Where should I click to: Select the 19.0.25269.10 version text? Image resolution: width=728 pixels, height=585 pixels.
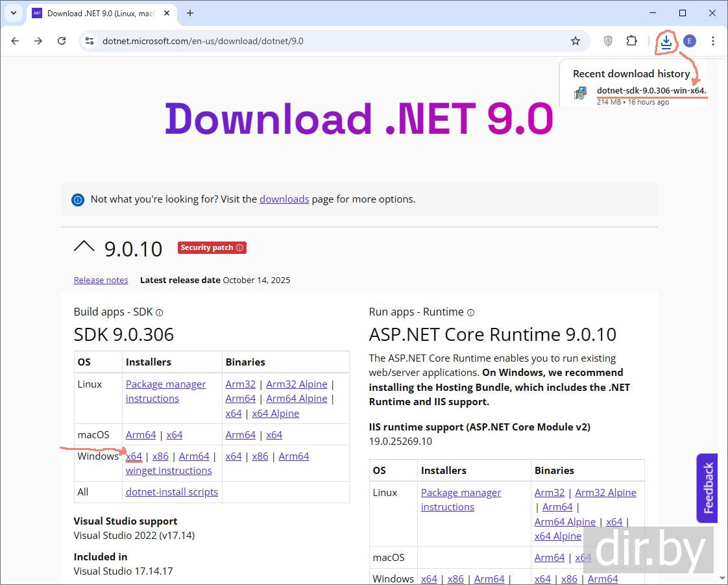(400, 442)
